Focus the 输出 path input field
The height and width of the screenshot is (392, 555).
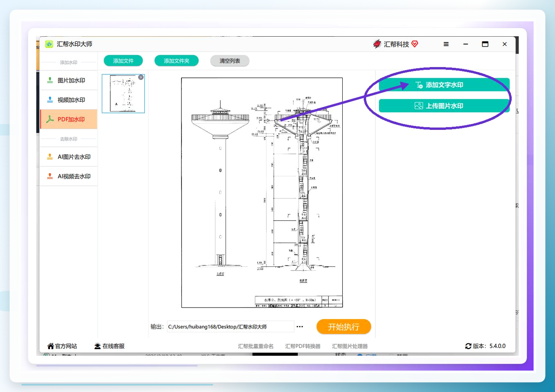230,327
